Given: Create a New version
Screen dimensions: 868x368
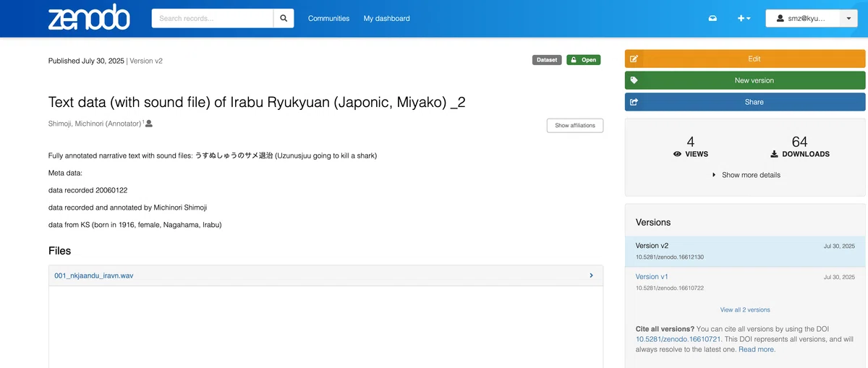Looking at the screenshot, I should pos(745,80).
